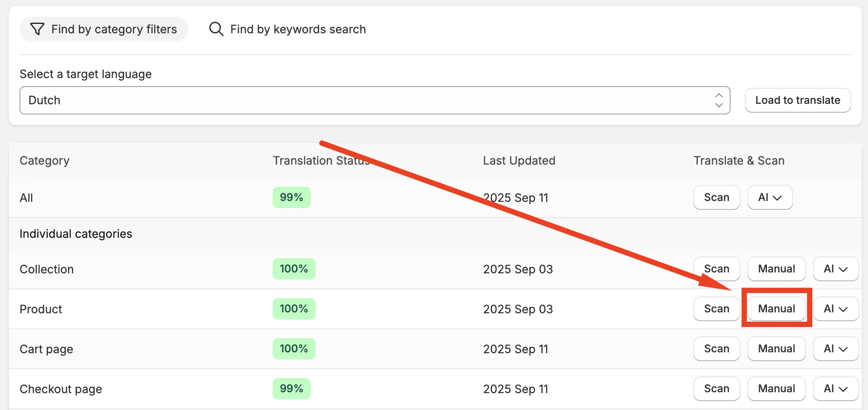Expand the AI dropdown for Collection

pyautogui.click(x=836, y=269)
